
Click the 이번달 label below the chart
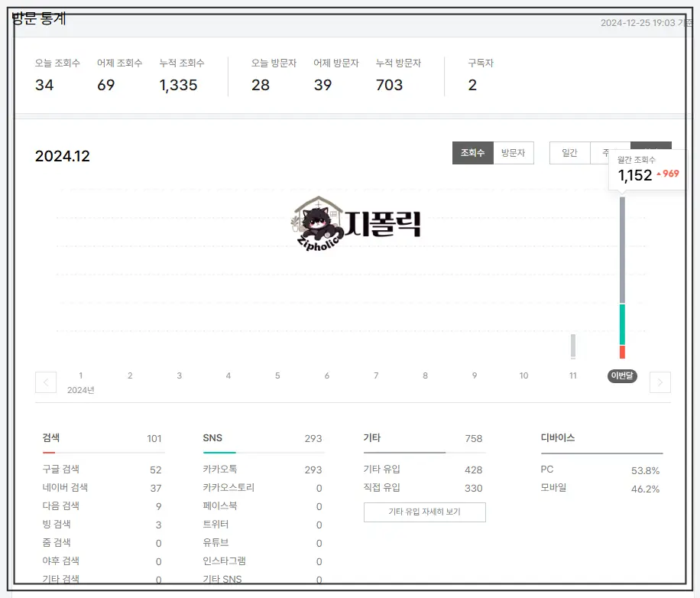point(621,375)
